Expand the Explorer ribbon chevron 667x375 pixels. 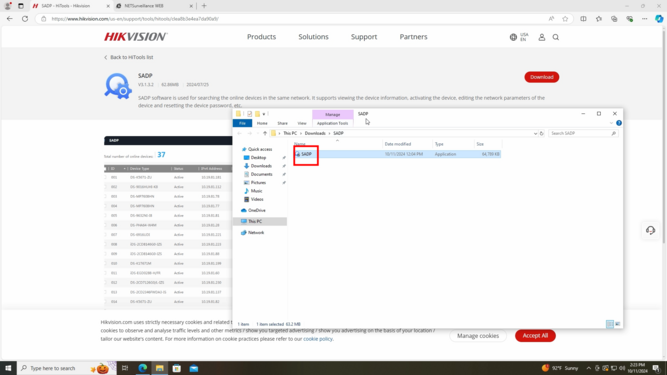[x=611, y=123]
